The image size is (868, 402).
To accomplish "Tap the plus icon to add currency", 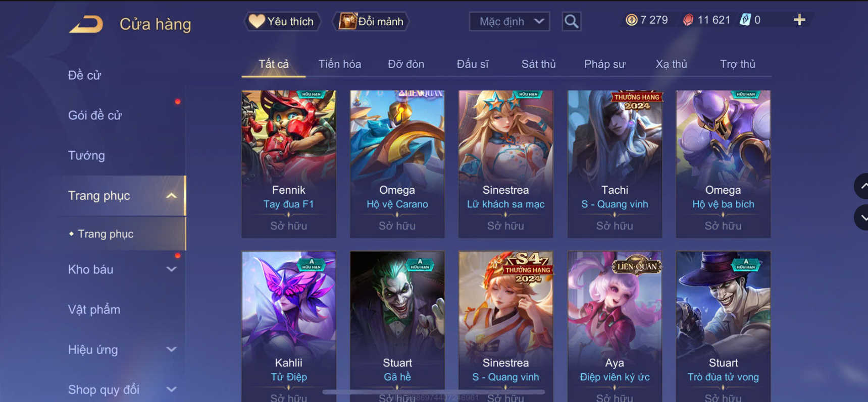I will click(799, 20).
